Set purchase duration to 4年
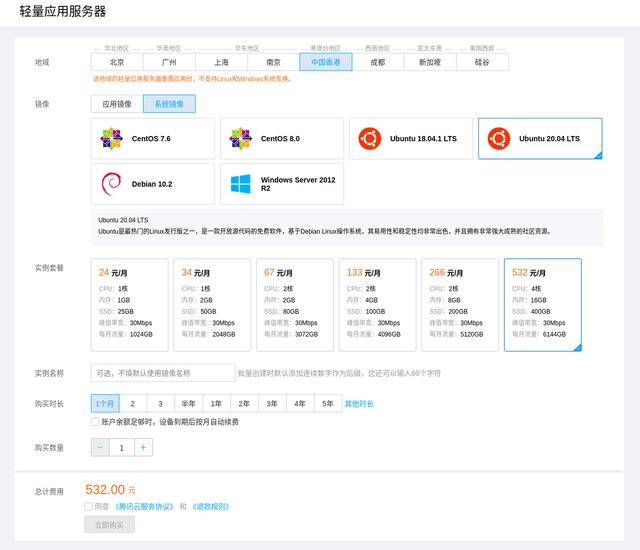The width and height of the screenshot is (640, 550). point(300,404)
